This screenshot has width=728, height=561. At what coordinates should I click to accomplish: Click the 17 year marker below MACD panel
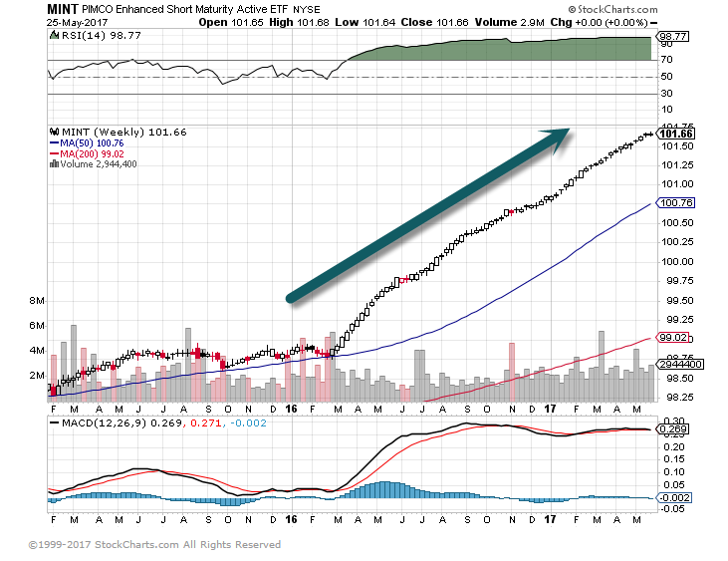tap(550, 519)
